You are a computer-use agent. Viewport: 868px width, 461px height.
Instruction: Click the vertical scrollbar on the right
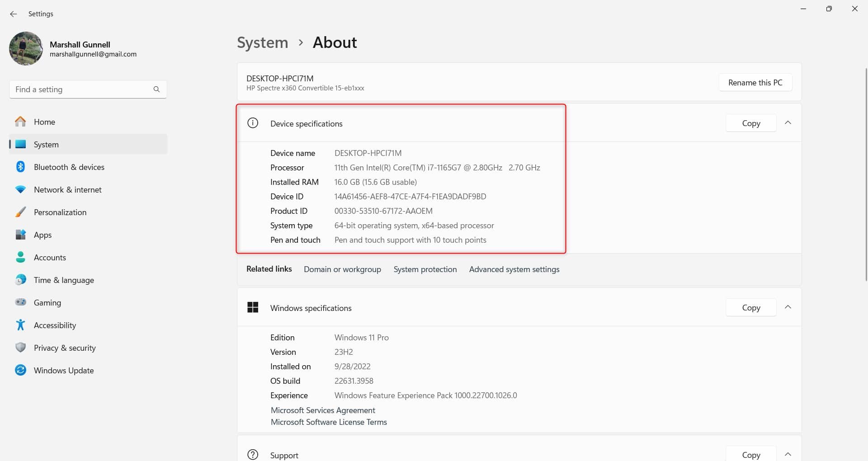[866, 174]
